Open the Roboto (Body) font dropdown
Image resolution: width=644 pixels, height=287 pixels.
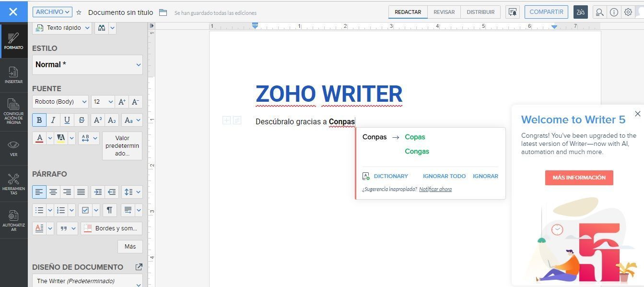[x=60, y=102]
